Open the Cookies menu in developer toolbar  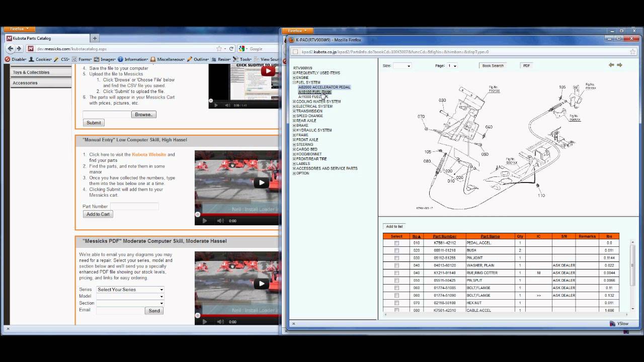pos(41,59)
